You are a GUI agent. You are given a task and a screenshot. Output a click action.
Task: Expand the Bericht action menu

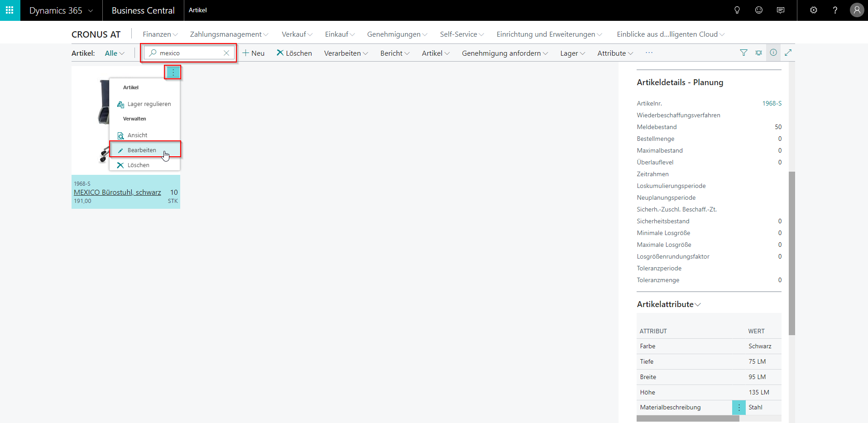(x=395, y=53)
